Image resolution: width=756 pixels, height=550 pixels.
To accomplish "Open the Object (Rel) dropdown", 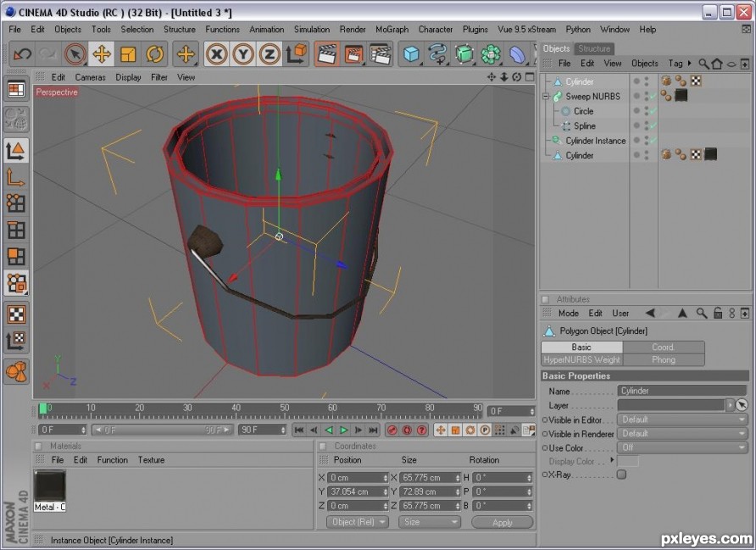I will click(357, 522).
